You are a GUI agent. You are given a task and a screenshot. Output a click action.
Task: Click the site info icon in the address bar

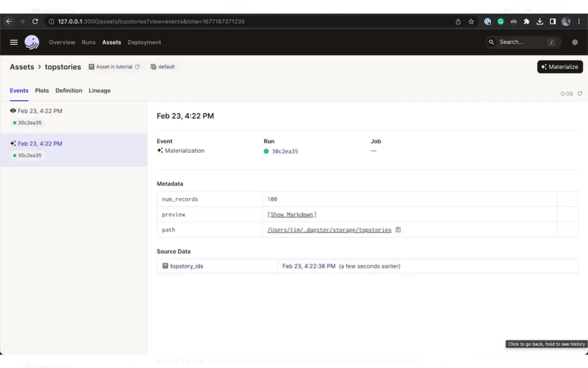51,21
